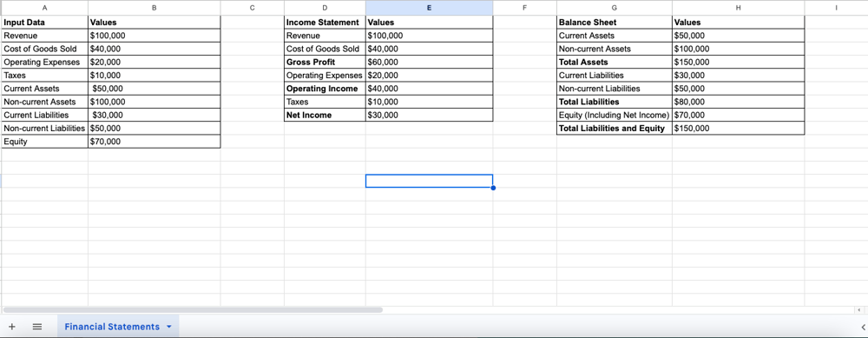Click the "Values" header next to Income Statement

[x=429, y=23]
